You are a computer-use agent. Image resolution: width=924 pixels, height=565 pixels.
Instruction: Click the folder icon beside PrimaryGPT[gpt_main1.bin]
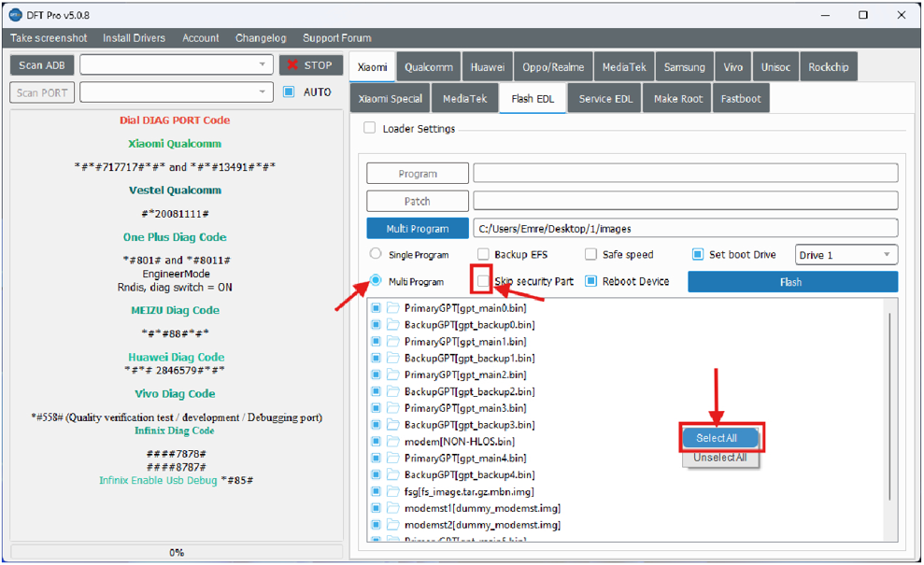(393, 341)
